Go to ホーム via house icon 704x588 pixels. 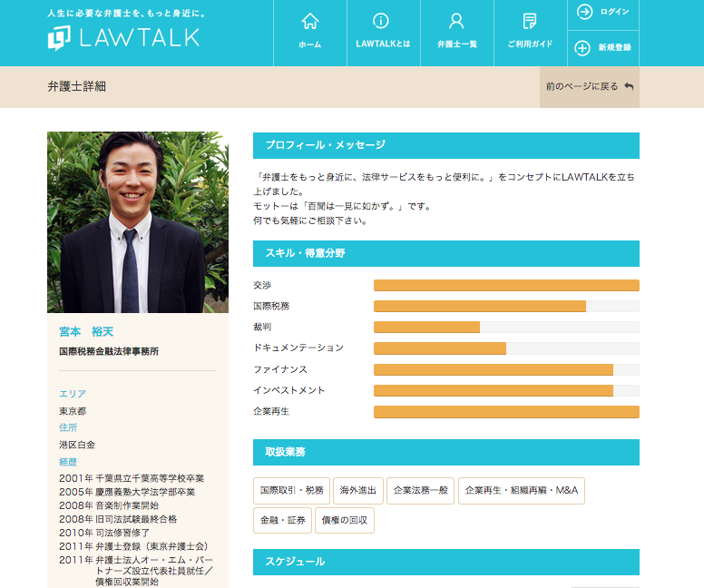pos(309,21)
